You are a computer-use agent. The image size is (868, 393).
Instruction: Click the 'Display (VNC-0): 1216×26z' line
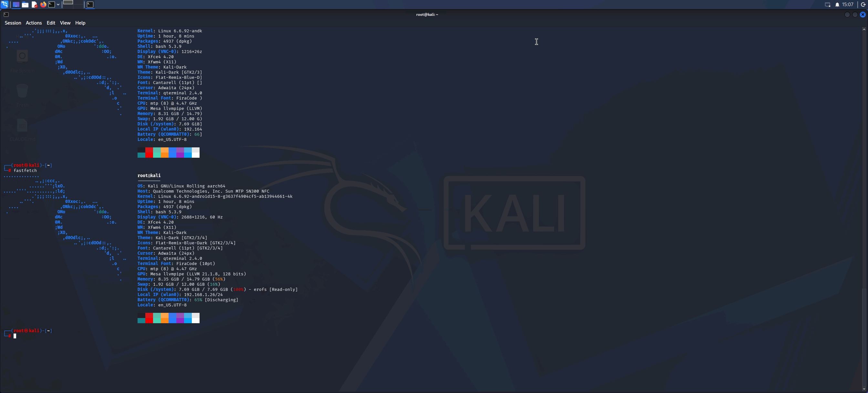170,52
